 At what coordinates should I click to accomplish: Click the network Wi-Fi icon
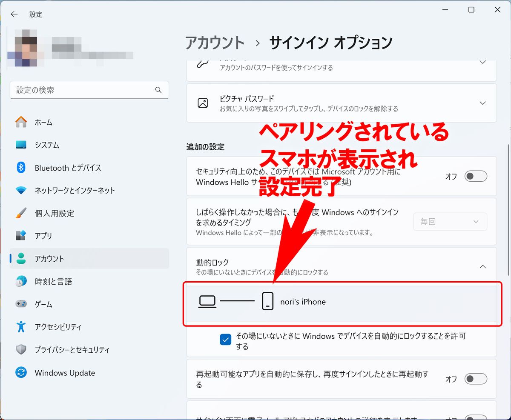tap(21, 190)
